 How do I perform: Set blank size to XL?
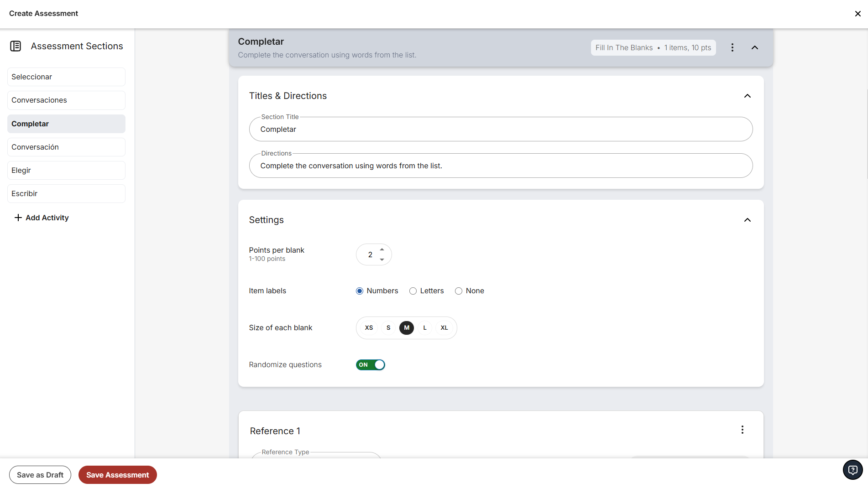click(x=444, y=328)
